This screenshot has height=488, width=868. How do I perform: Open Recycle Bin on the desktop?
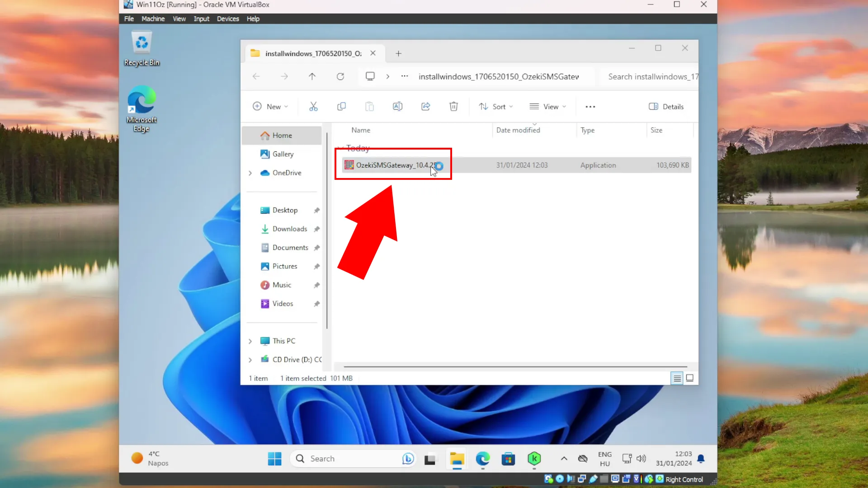click(142, 49)
